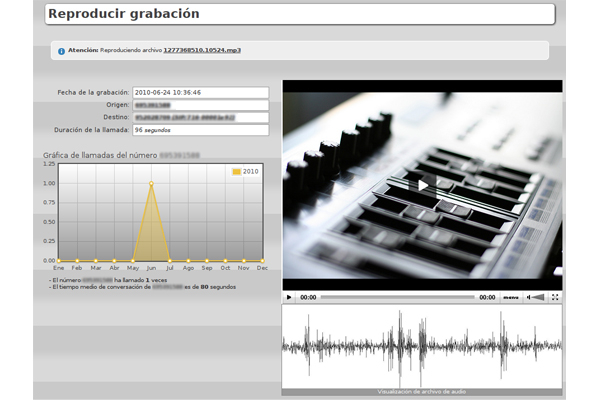This screenshot has height=400, width=600.
Task: Click the large play overlay on the video
Action: tap(422, 185)
